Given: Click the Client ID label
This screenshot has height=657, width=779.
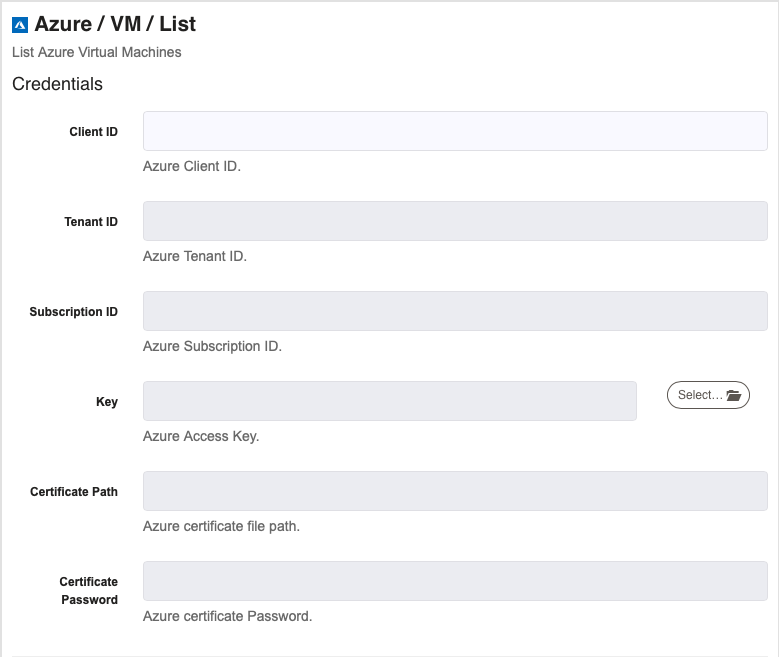Looking at the screenshot, I should 93,132.
